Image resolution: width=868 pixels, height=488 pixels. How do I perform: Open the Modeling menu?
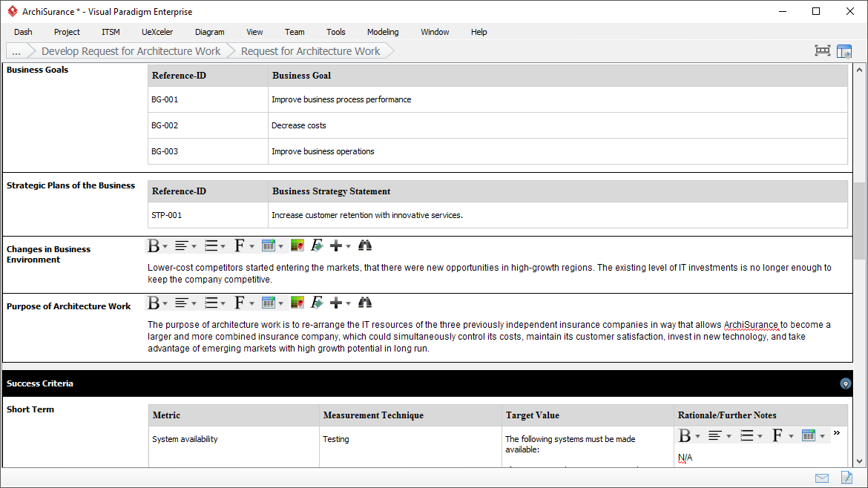coord(383,32)
